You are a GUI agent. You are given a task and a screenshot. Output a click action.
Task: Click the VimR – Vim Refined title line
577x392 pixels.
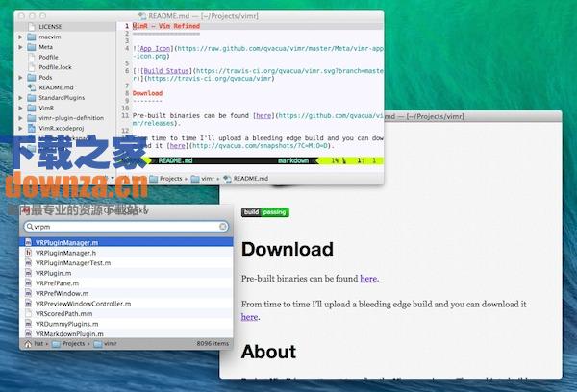coord(166,26)
